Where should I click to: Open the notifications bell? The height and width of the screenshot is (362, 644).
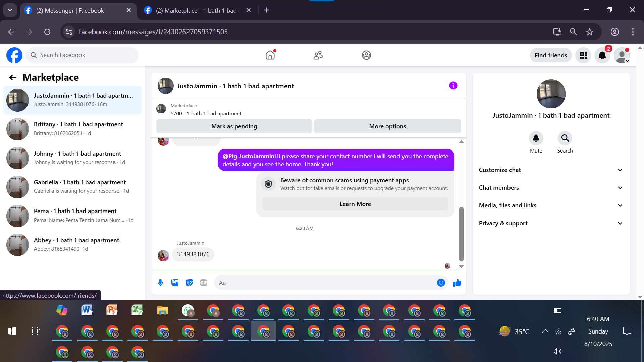point(602,55)
